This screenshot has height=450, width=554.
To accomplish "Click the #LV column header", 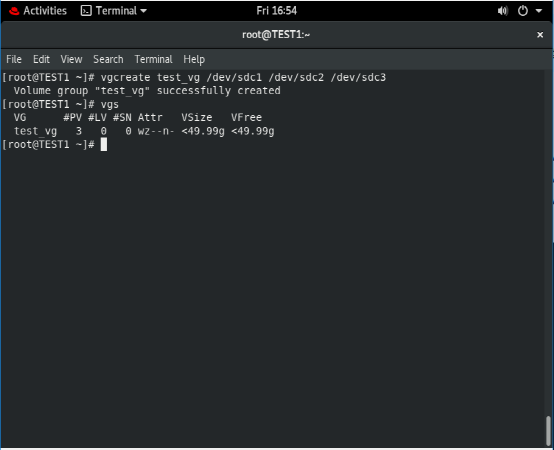I will [97, 118].
